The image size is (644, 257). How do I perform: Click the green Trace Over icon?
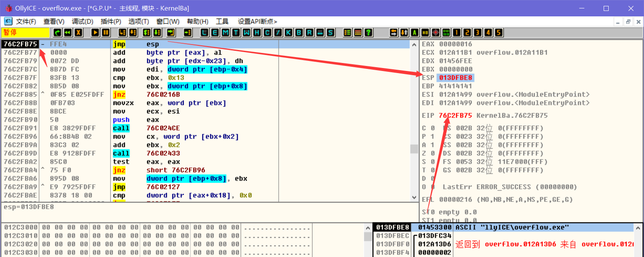157,32
